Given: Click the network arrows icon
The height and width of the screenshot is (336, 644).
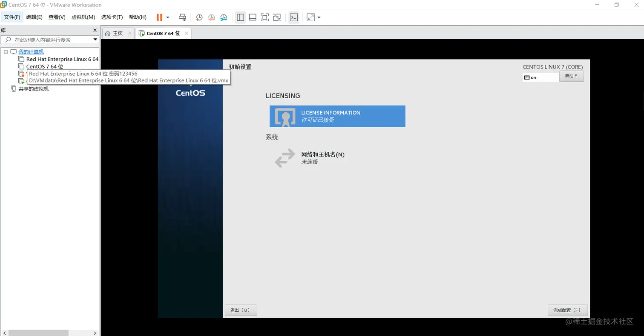Looking at the screenshot, I should point(285,158).
